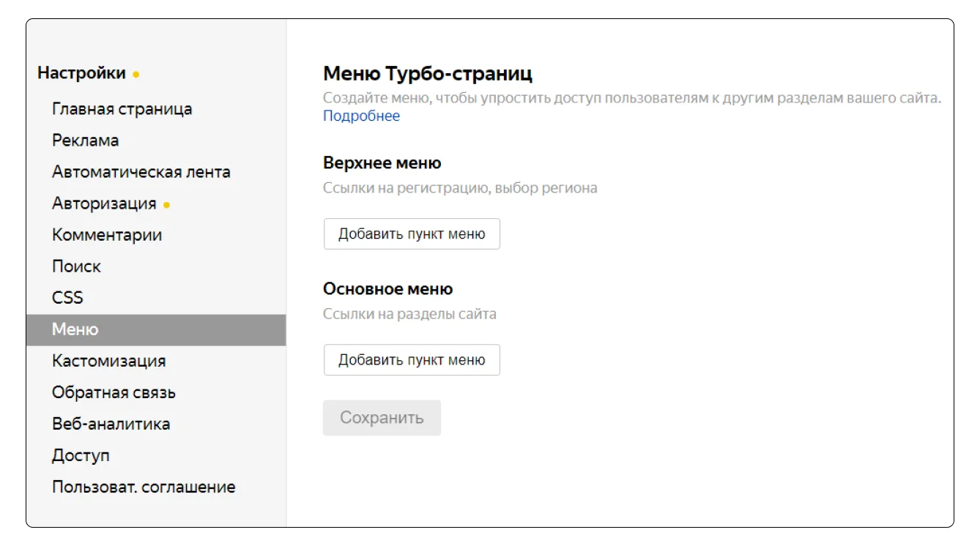The image size is (980, 546).
Task: Follow the Подробнее link
Action: 361,116
